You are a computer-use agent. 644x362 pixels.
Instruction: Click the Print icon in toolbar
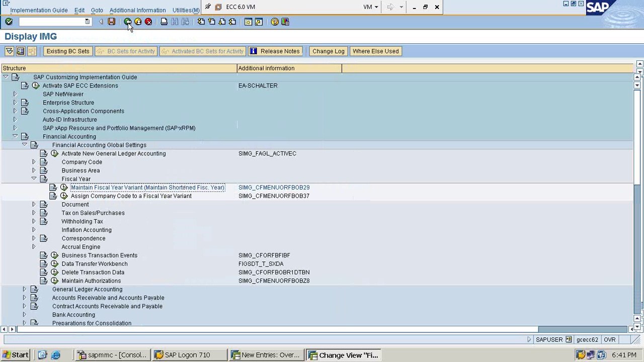[x=164, y=22]
